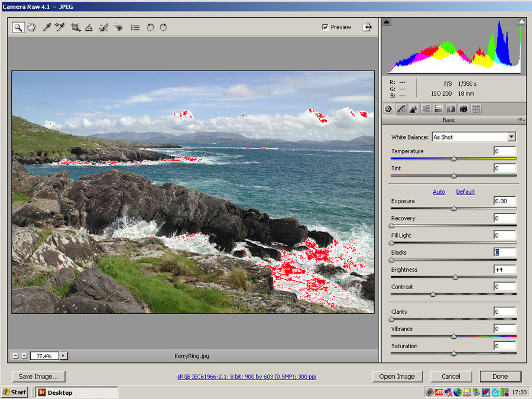532x399 pixels.
Task: Toggle shadow clipping warning in histogram
Action: (387, 22)
